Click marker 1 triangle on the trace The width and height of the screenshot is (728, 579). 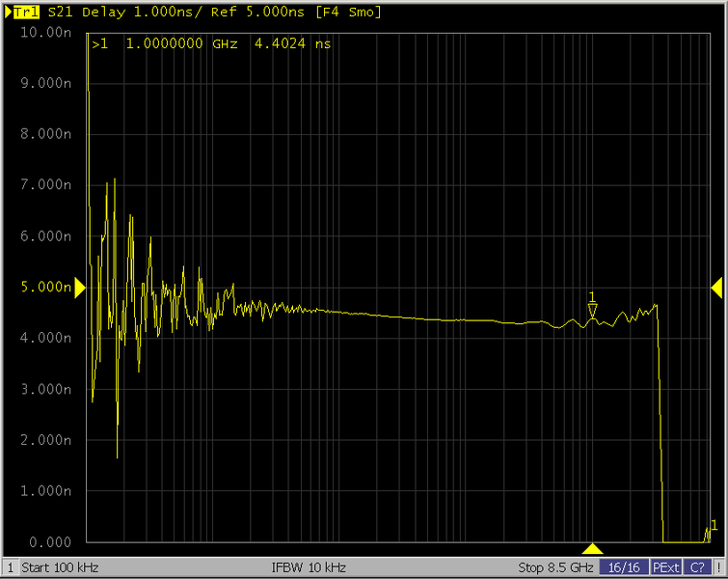592,309
